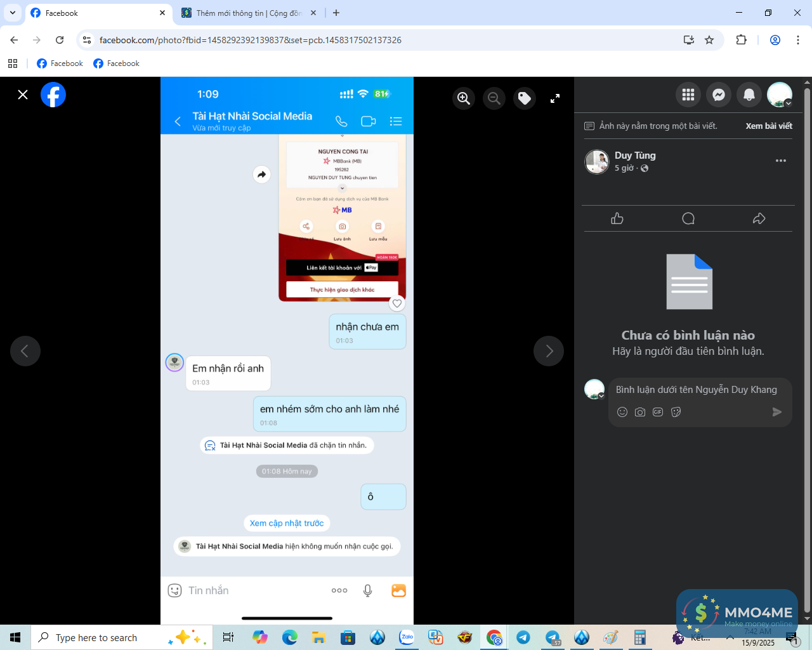Click the chat screenshot photo
This screenshot has height=650, width=812.
point(287,351)
